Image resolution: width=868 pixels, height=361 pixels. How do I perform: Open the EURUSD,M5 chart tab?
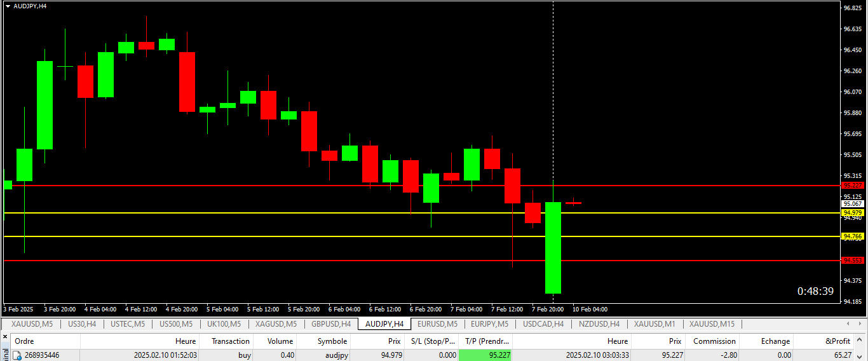coord(437,324)
